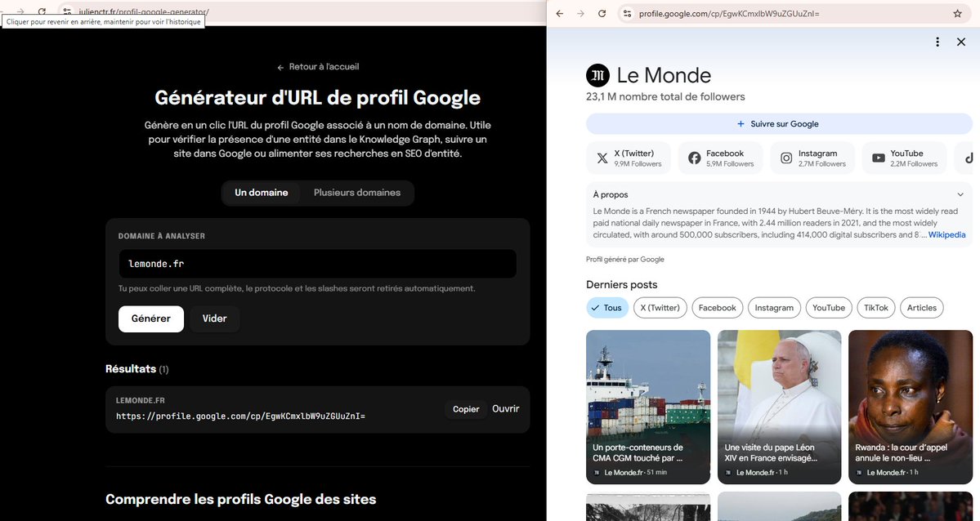Click Comprendre les profils Google des sites heading
Viewport: 980px width, 521px height.
(240, 499)
